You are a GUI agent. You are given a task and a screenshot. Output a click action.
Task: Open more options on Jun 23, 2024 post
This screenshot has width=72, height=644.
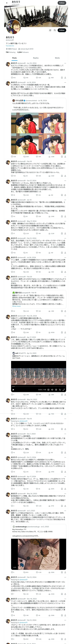tap(65, 63)
